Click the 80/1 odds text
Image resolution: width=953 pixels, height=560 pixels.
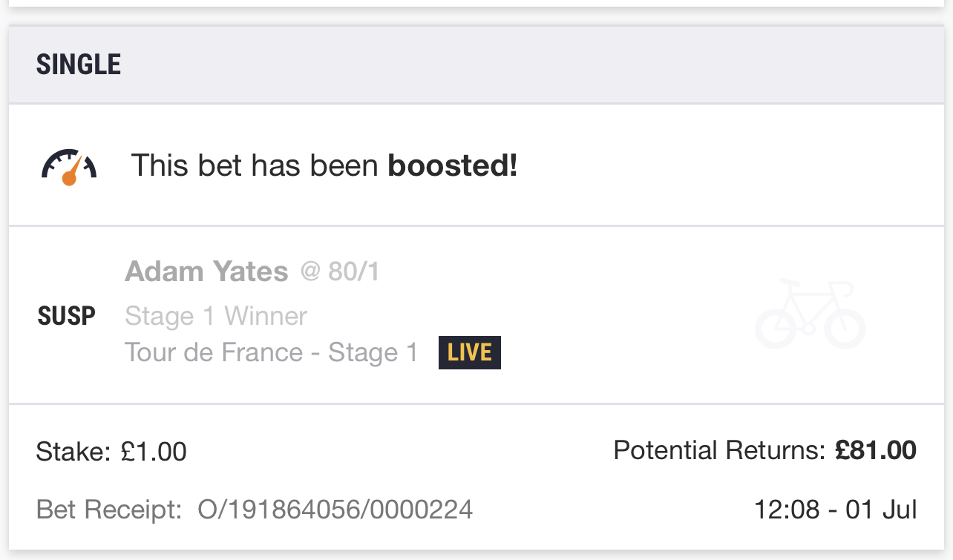pos(353,272)
